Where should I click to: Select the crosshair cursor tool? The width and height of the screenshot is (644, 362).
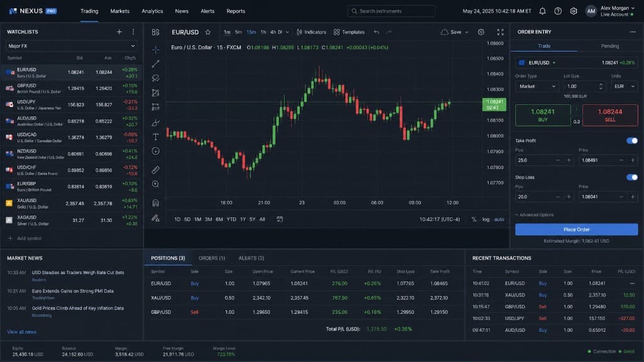pos(156,49)
